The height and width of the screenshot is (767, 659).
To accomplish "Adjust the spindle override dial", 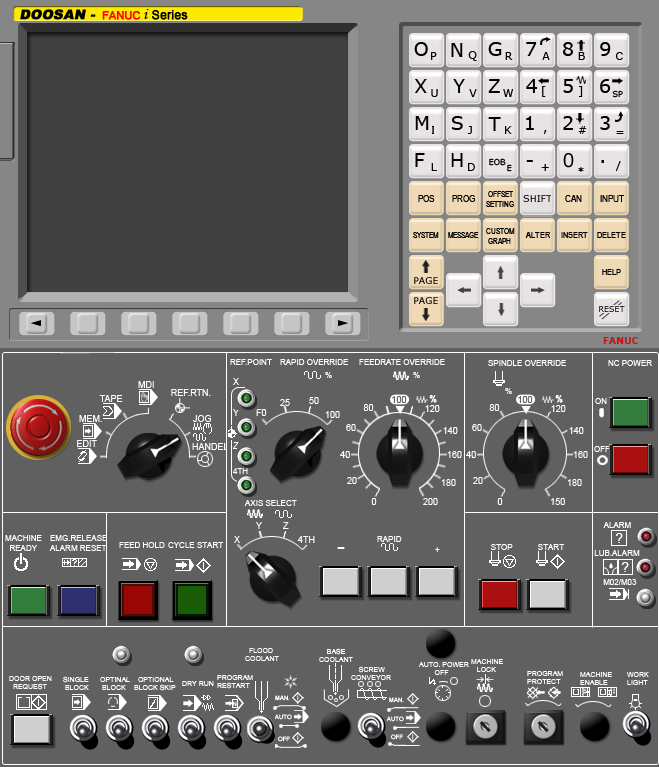I will (525, 452).
